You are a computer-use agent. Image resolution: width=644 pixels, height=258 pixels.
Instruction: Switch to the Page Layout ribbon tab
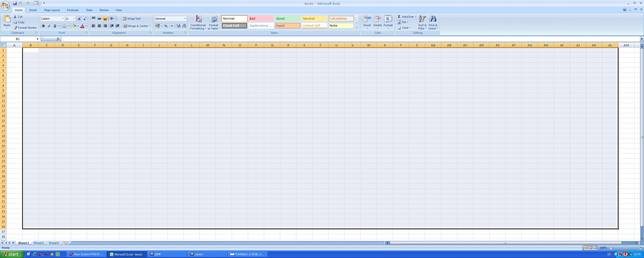[x=52, y=10]
